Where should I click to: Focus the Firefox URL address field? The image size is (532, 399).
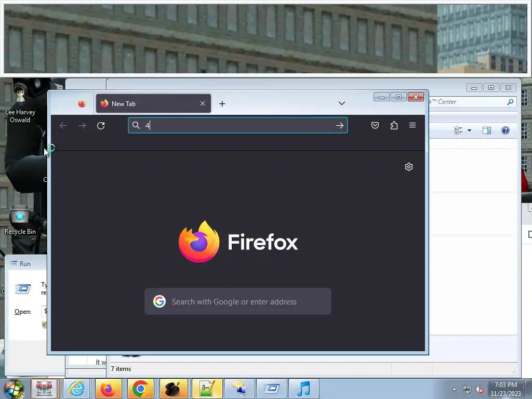(x=237, y=126)
